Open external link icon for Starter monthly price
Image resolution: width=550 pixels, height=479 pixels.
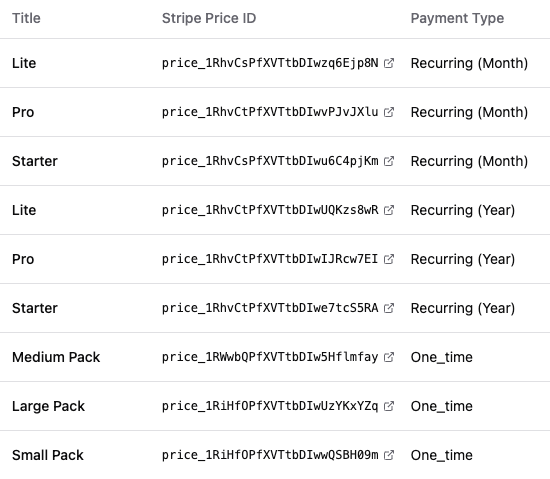[x=389, y=161]
